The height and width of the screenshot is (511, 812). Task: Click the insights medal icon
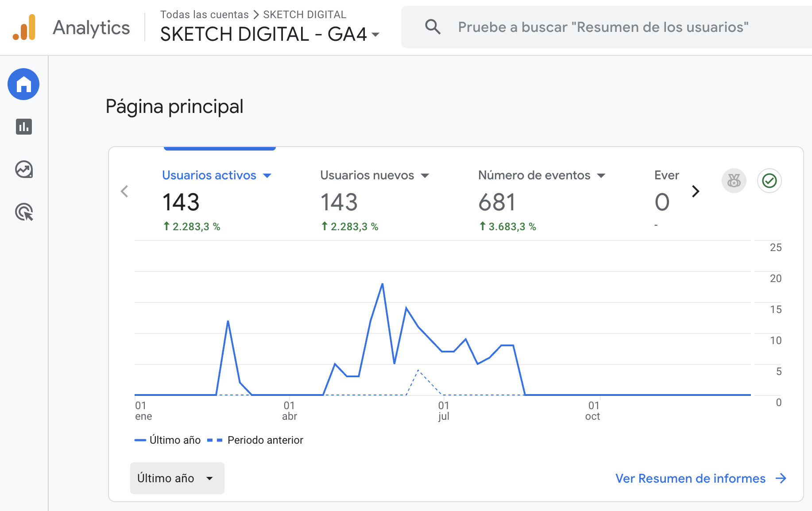(x=734, y=181)
